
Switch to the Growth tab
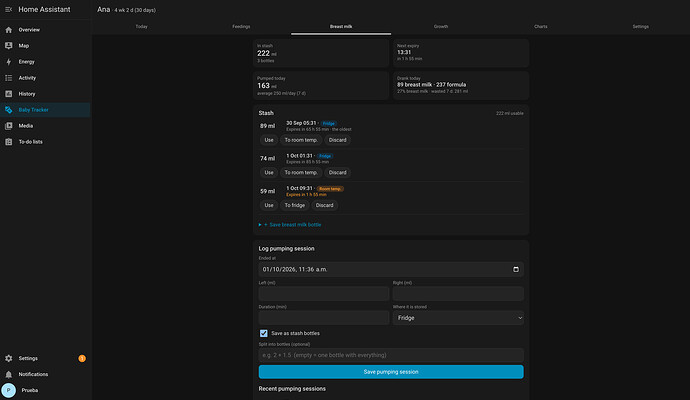click(x=441, y=26)
